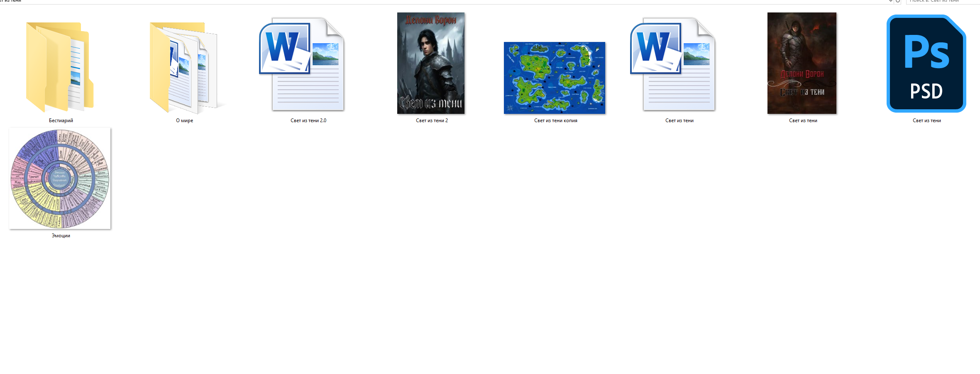Click the file name "Бестиарий"
Screen dimensions: 980x374
[61, 121]
